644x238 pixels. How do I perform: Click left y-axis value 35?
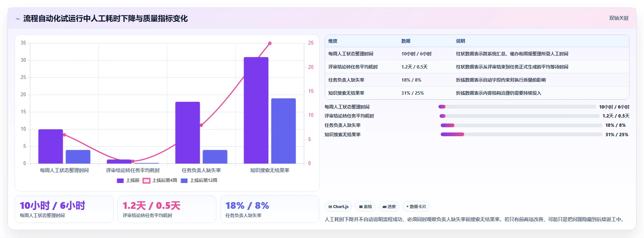tap(24, 43)
